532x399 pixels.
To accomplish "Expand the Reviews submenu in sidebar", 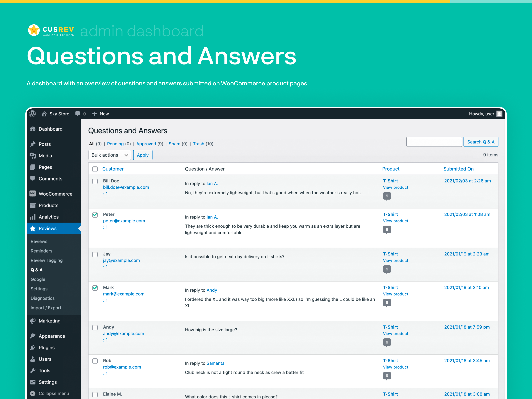I will point(47,229).
